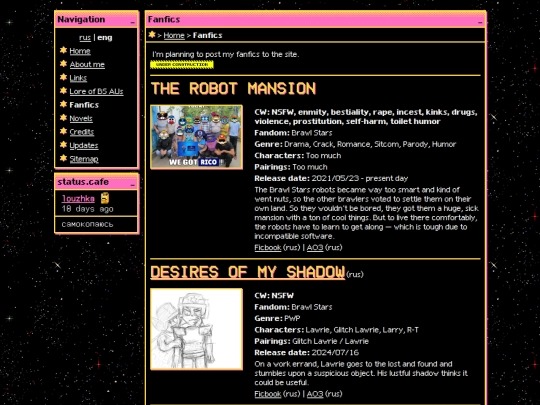Click the star icon beside Updates

(x=63, y=145)
